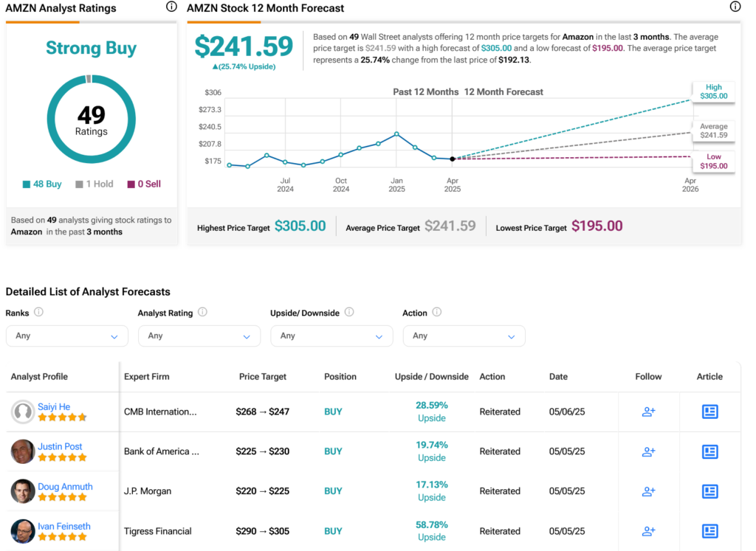
Task: Click the Highest Price Target $305.00 value
Action: (300, 226)
